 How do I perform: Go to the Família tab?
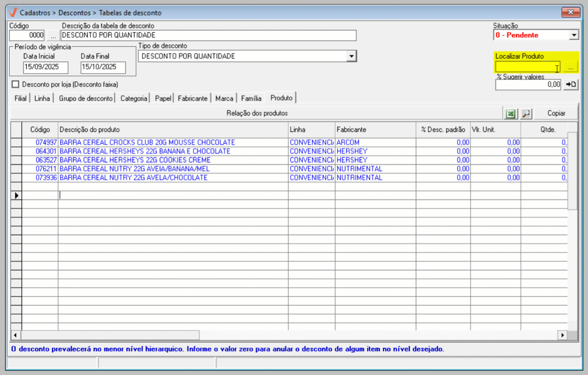point(251,98)
